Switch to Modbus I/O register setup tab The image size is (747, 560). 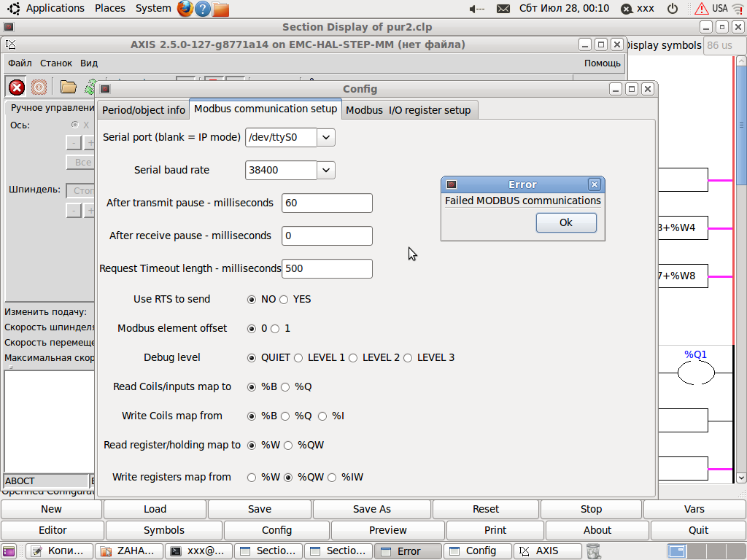click(409, 110)
